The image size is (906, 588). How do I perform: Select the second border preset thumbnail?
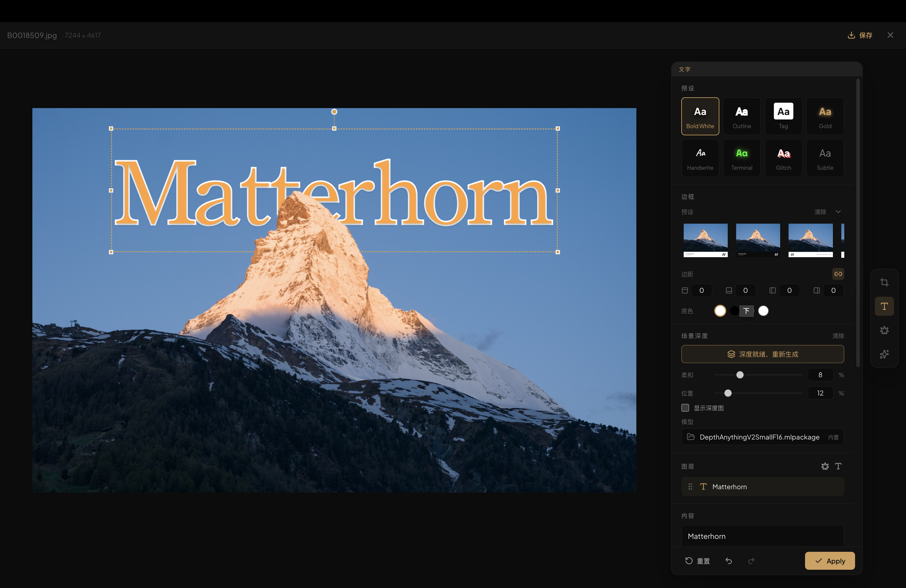coord(757,240)
